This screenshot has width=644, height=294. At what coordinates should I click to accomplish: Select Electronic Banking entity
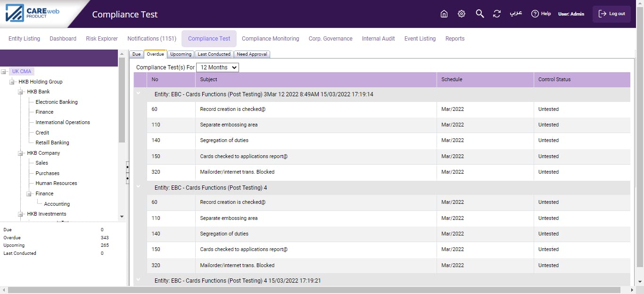tap(57, 102)
